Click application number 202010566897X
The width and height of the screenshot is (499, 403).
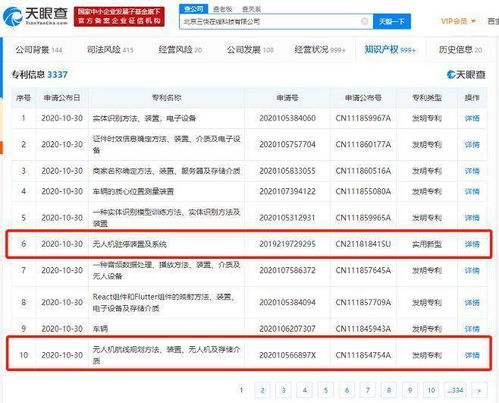click(x=287, y=355)
